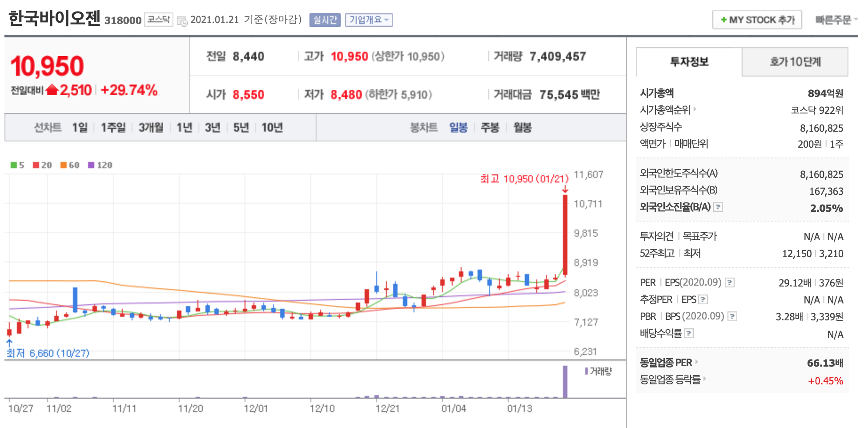Click the blue arrow marking 최저 6,660
Screen dimensions: 868x428
pos(9,343)
